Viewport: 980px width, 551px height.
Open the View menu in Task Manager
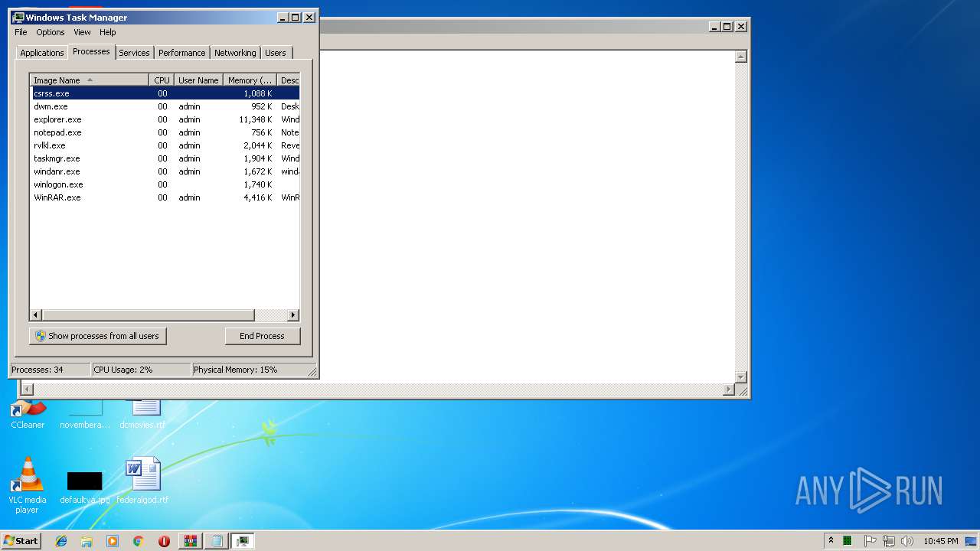[82, 32]
